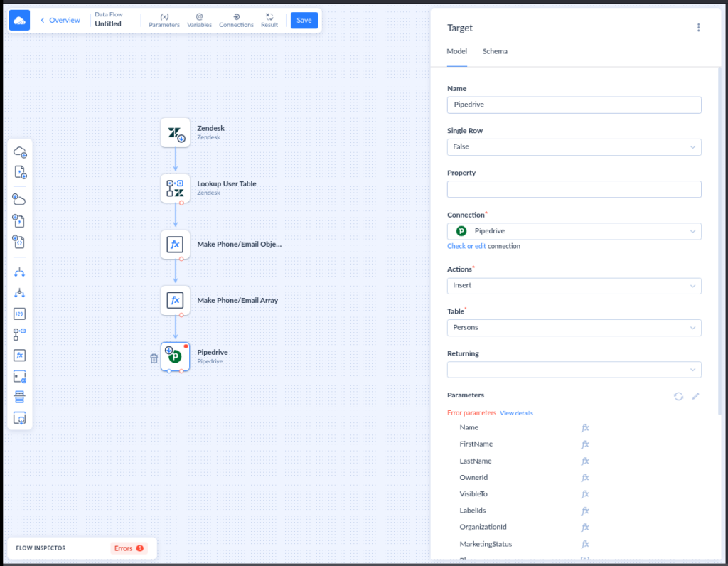The height and width of the screenshot is (566, 728).
Task: Click the Skyvia cloud logo
Action: (x=19, y=21)
